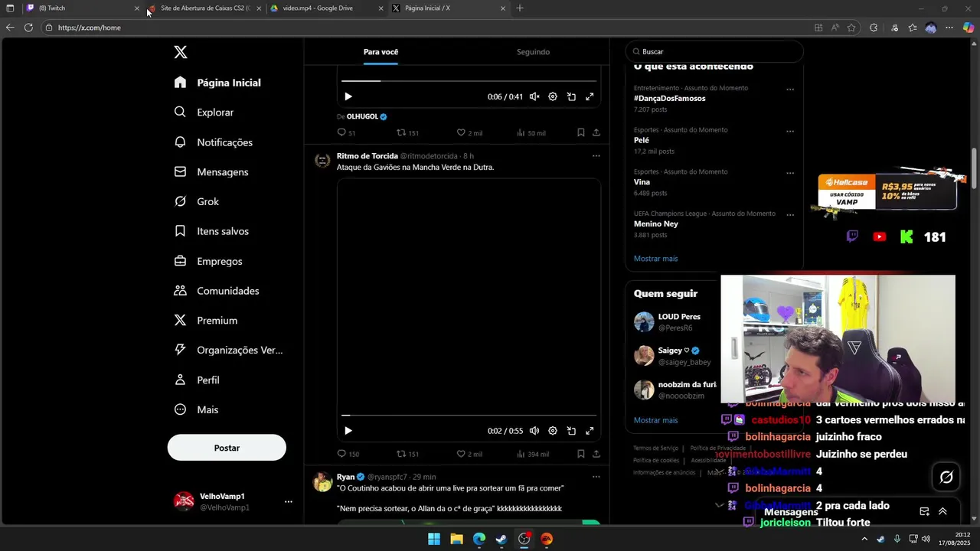
Task: Reply to OLHUGOL post with 51 replies
Action: (x=346, y=132)
